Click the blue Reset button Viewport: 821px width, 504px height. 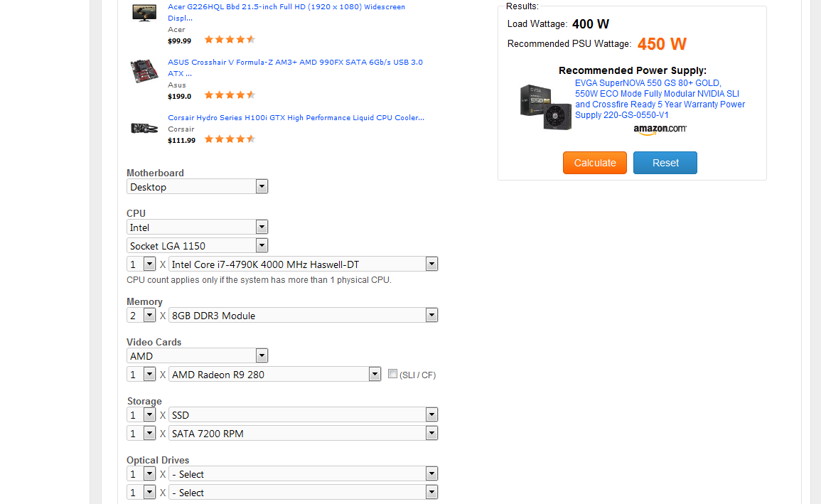[665, 163]
